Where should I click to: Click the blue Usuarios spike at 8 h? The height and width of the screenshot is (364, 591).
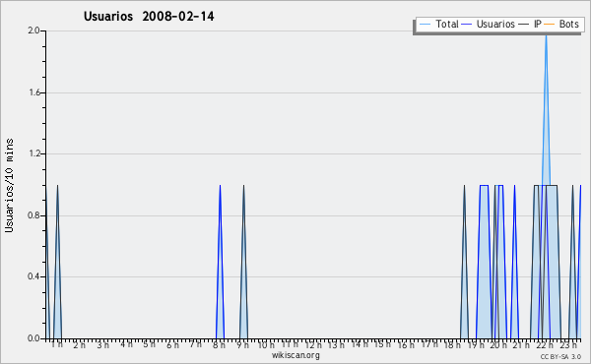click(x=220, y=262)
